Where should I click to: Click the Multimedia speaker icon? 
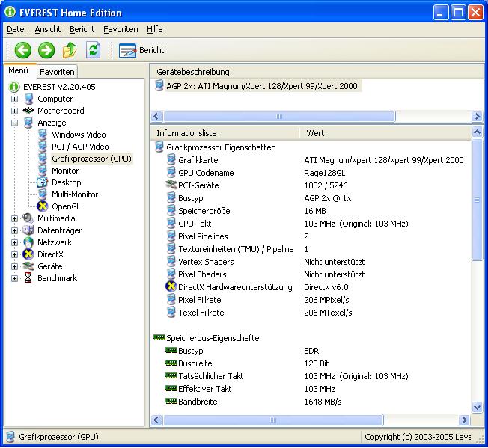pos(28,218)
